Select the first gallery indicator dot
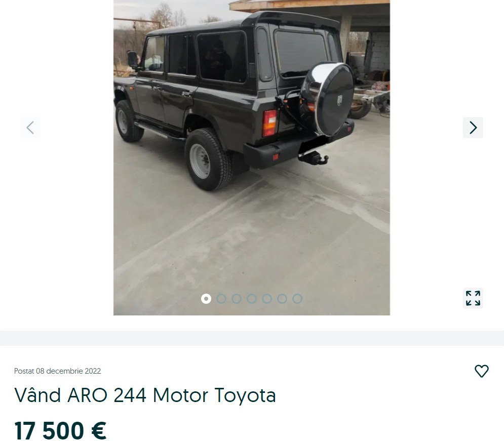Image resolution: width=504 pixels, height=441 pixels. click(206, 299)
